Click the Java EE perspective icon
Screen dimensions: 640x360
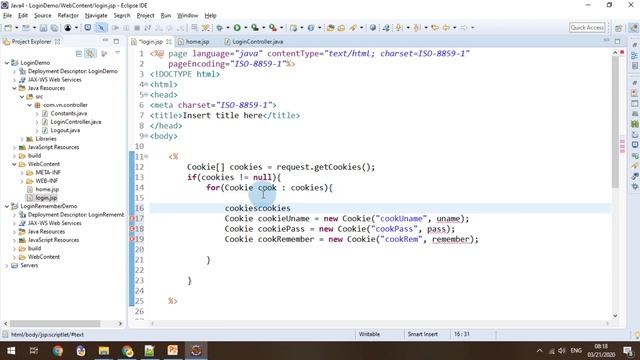(x=633, y=28)
